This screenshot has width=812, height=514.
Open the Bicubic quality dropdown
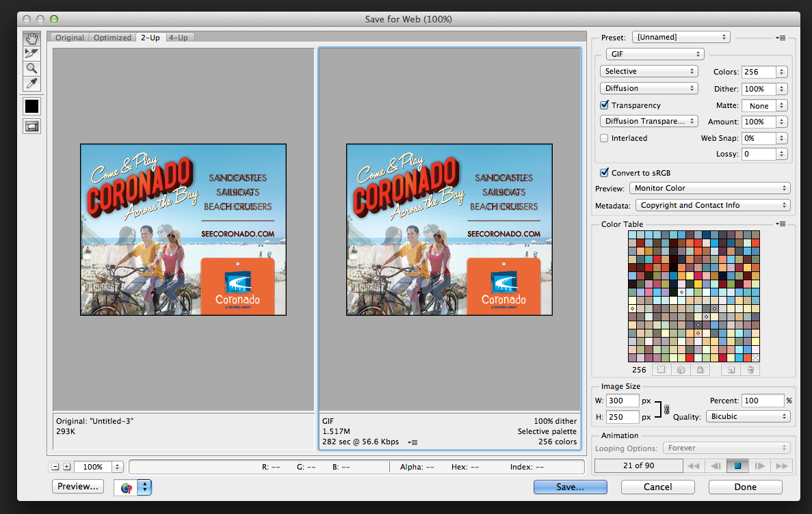click(748, 417)
